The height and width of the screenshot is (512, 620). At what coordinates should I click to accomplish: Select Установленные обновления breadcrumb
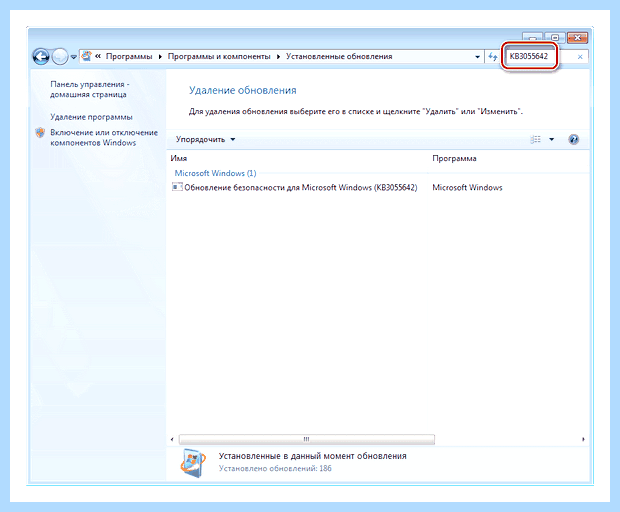click(x=339, y=56)
